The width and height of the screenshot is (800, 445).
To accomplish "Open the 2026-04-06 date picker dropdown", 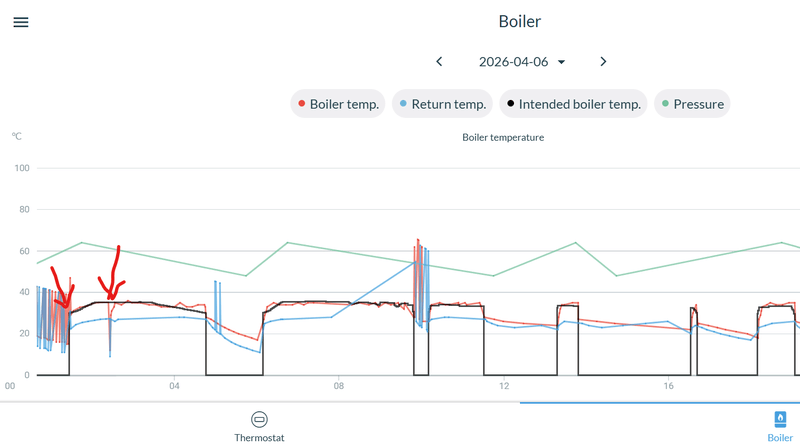I will [513, 62].
